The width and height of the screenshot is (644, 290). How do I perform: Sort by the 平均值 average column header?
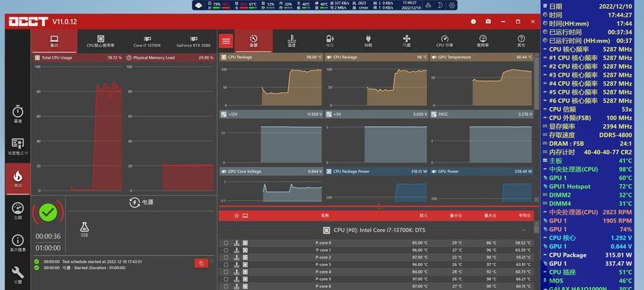coord(525,215)
